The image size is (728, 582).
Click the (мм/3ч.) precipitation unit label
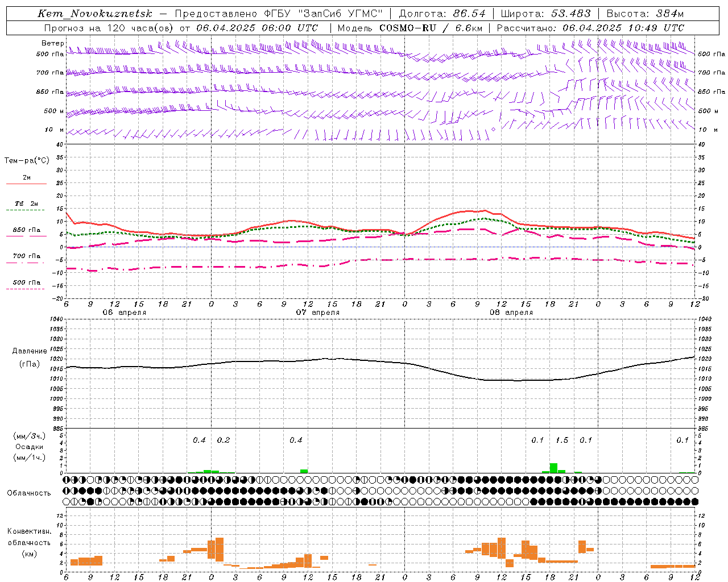pos(29,436)
